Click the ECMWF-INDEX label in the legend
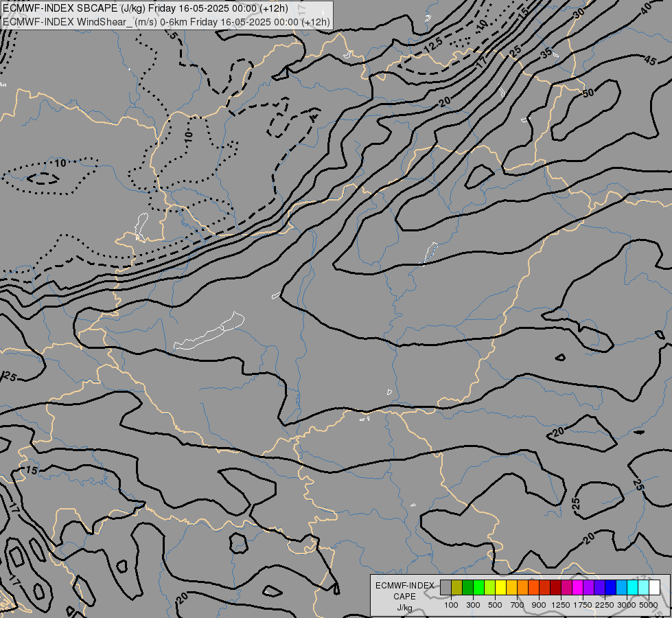The image size is (672, 618). (x=405, y=586)
